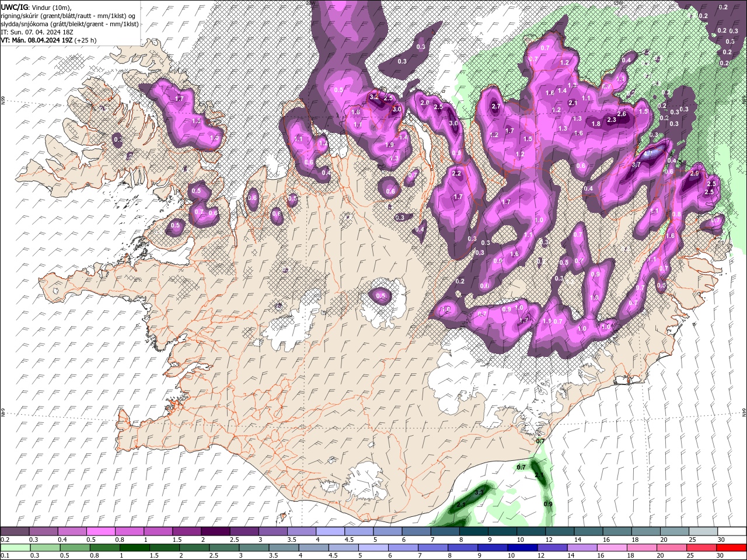747x560 pixels.
Task: Click the 'IT: Sun. 07. 04. 2024 18Z' line
Action: (38, 32)
